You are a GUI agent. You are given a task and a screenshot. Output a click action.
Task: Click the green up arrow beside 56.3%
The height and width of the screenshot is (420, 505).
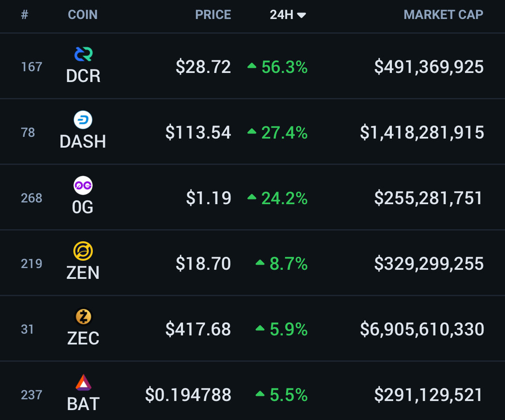(252, 66)
